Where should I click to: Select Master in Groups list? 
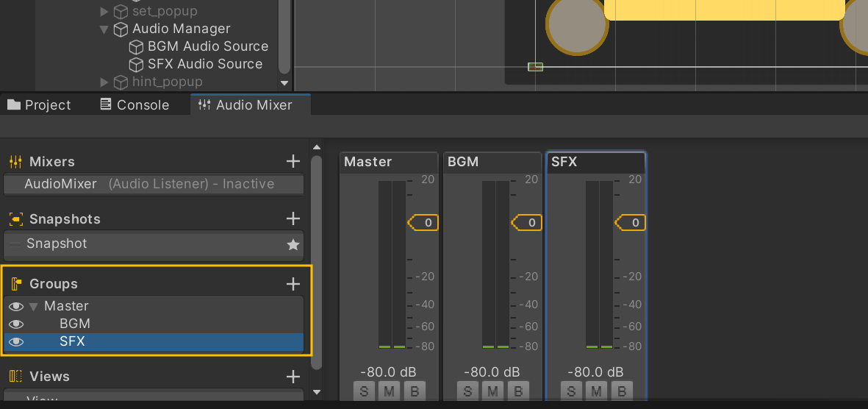tap(154, 306)
